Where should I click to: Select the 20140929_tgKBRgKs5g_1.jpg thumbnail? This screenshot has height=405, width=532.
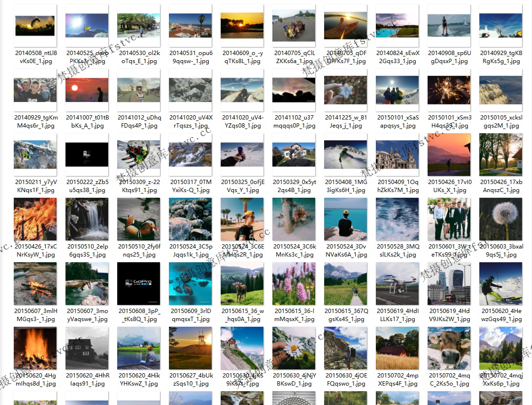click(501, 26)
